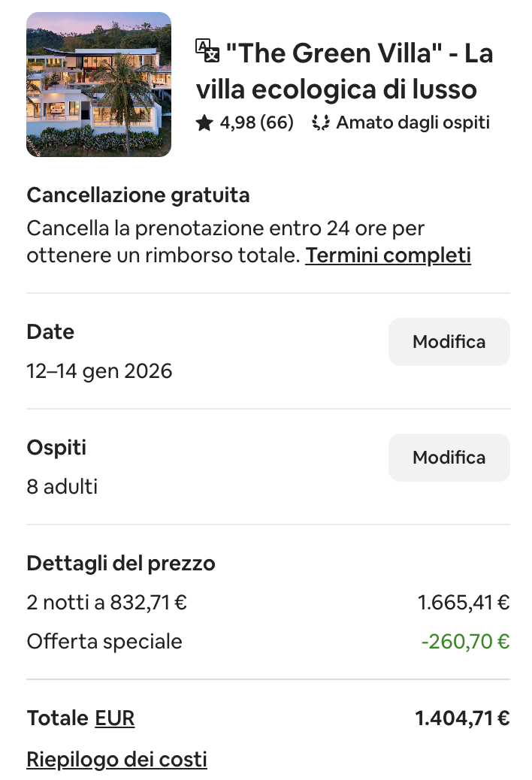This screenshot has height=780, width=532.
Task: Click the Amato dagli ospiti label
Action: tap(412, 122)
